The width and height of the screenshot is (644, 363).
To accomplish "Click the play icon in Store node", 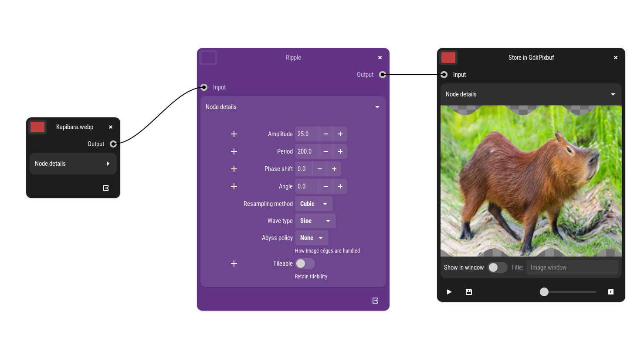I will (449, 292).
